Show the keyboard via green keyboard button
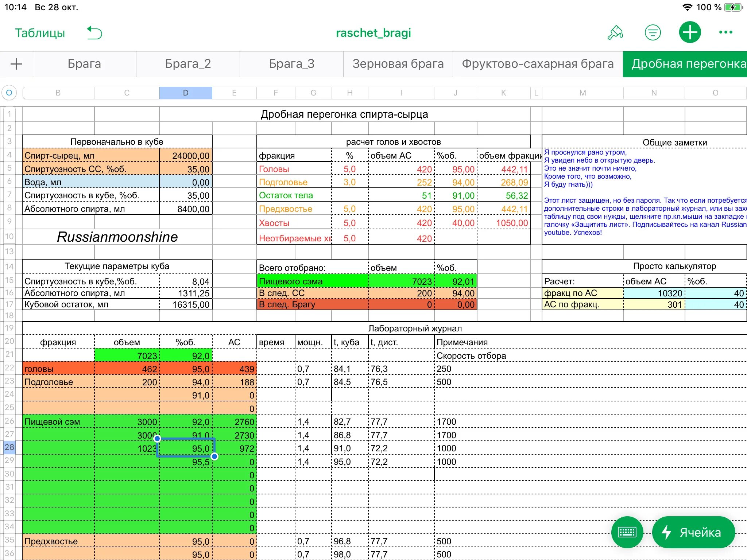 click(x=627, y=532)
